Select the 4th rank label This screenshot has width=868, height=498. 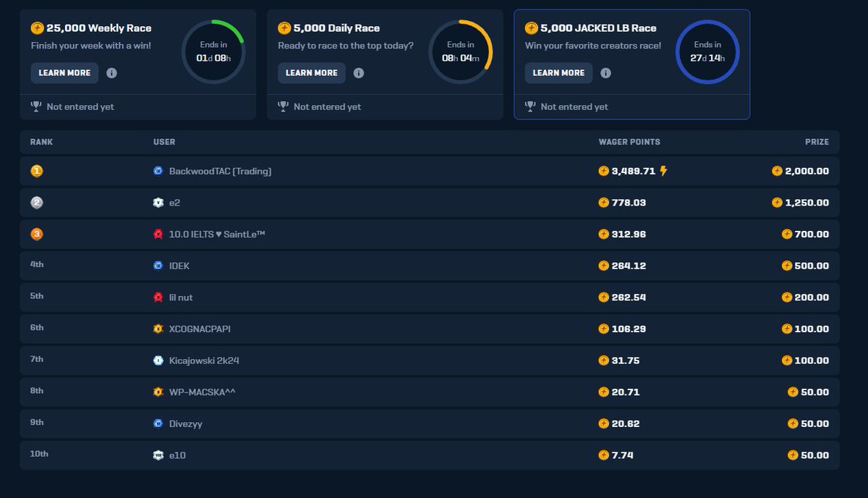pos(37,264)
